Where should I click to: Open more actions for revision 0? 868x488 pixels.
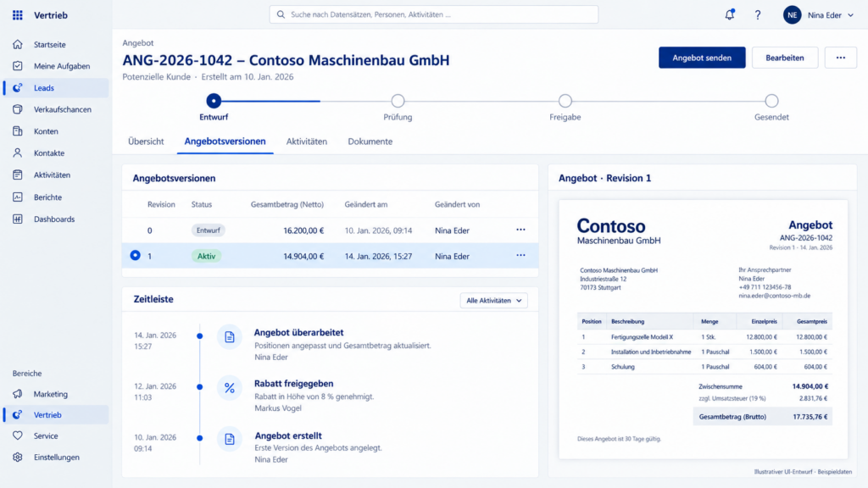[x=520, y=230]
